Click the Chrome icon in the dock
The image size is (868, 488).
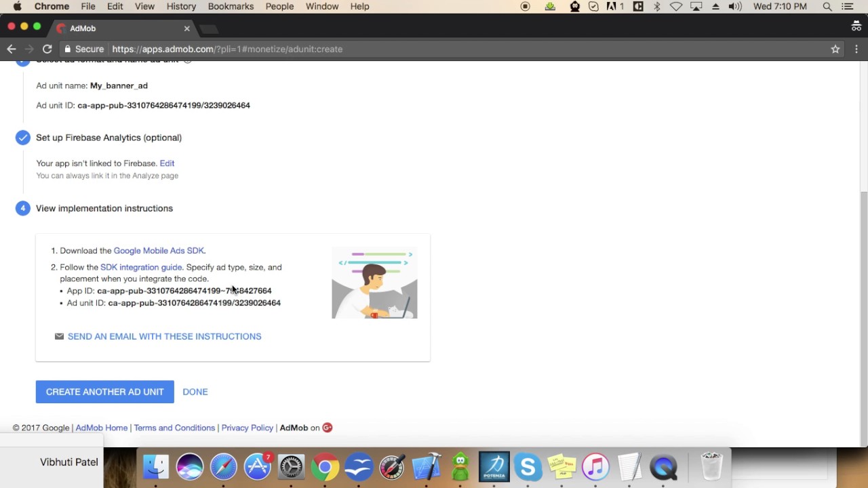coord(325,466)
